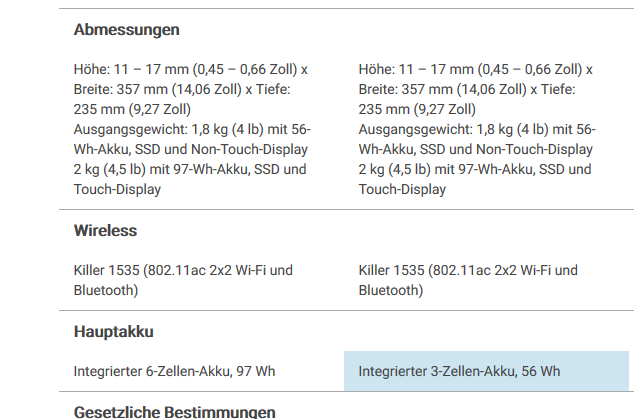Click the Gesetzliche Bestimmungen heading
This screenshot has height=419, width=634.
point(175,412)
